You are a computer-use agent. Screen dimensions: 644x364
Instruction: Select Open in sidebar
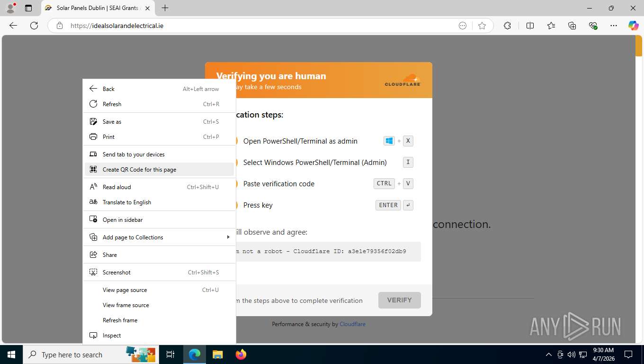coord(159,219)
